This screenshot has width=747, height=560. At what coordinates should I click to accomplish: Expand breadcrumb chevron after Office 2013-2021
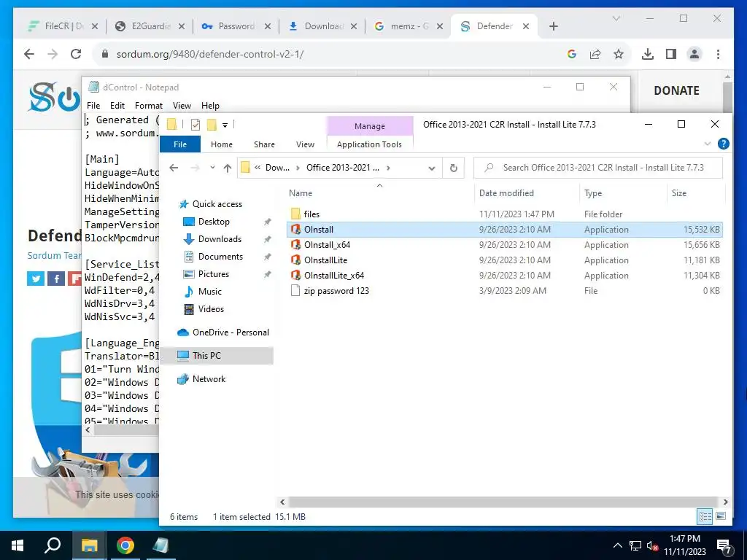click(x=389, y=168)
